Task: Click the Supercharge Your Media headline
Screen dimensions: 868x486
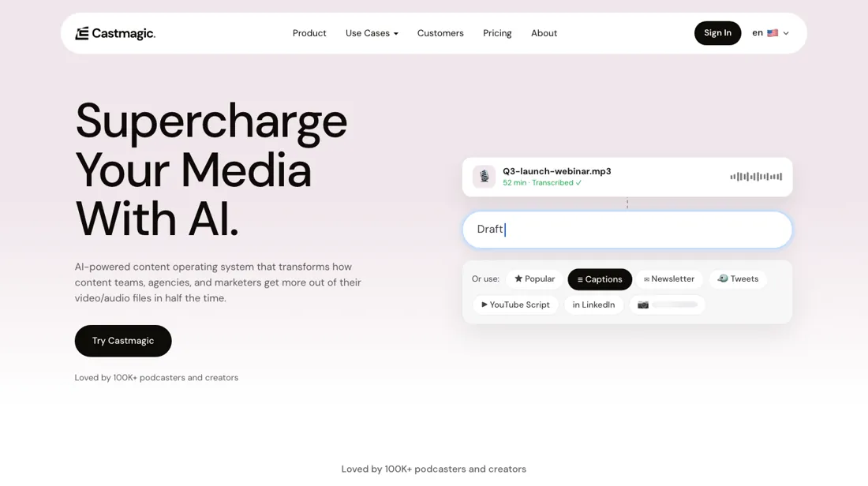Action: tap(211, 170)
